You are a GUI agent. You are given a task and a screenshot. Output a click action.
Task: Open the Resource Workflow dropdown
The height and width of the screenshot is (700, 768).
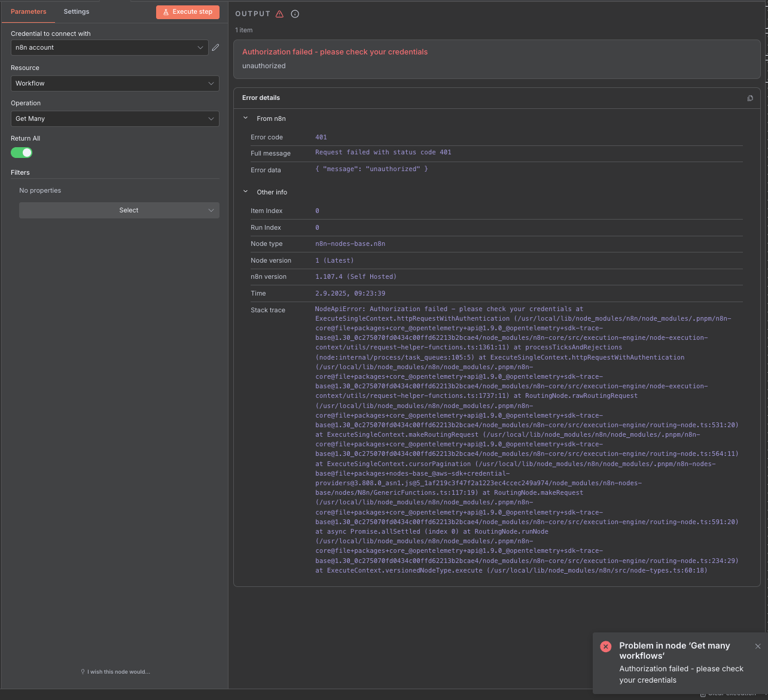pos(115,83)
